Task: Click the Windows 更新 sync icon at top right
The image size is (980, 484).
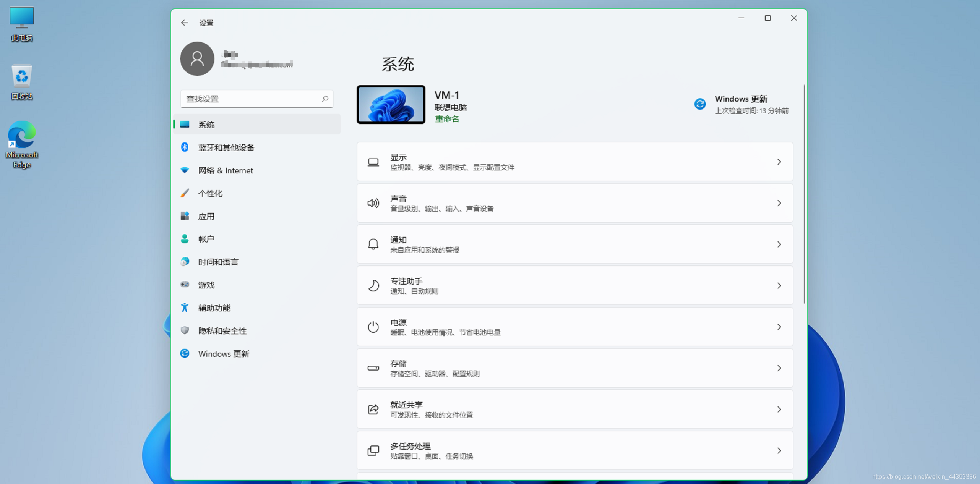Action: tap(700, 104)
